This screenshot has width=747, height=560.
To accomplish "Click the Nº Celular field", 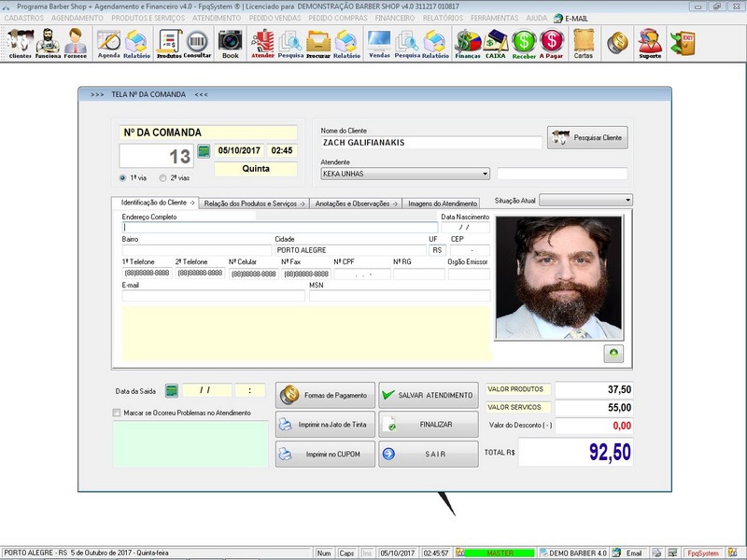I will 253,273.
